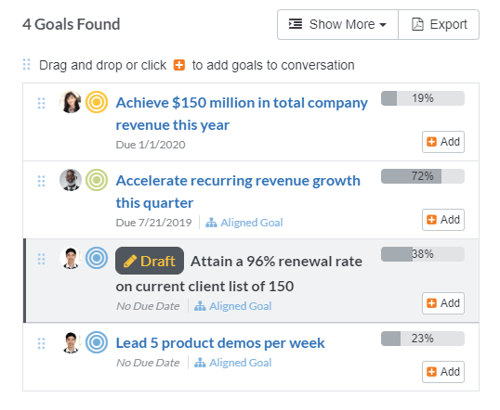Viewport: 500px width, 410px height.
Task: Click drag handle of 96% renewal rate goal
Action: coord(41,259)
